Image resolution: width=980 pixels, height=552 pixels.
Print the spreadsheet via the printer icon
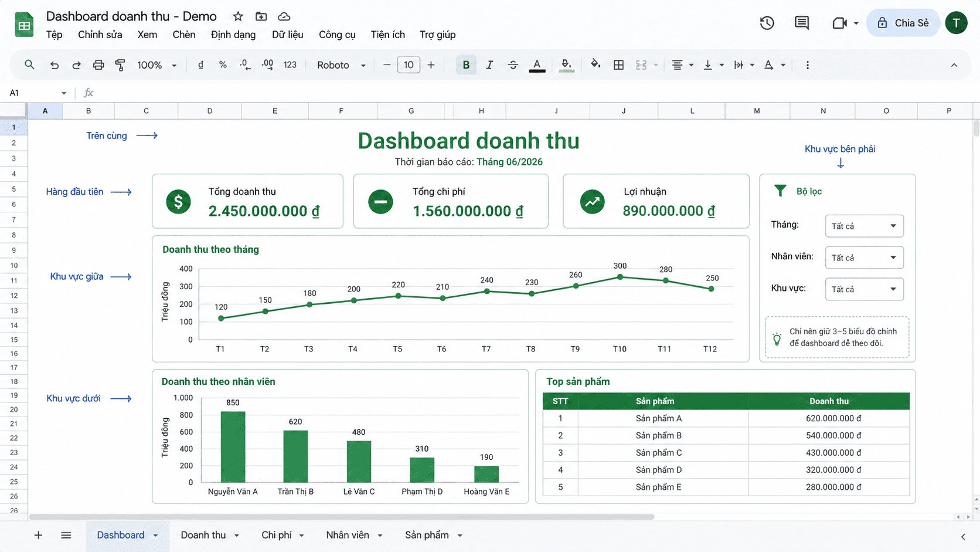pos(98,65)
